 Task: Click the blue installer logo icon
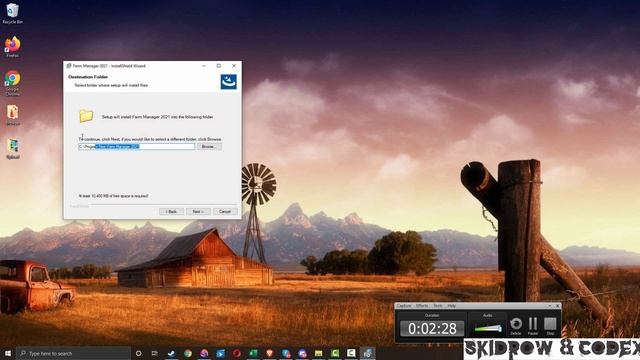point(229,82)
